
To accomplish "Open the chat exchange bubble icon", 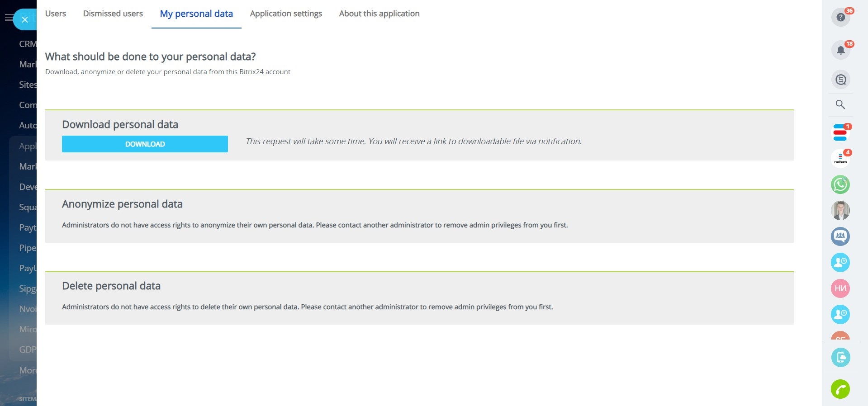I will pos(840,80).
